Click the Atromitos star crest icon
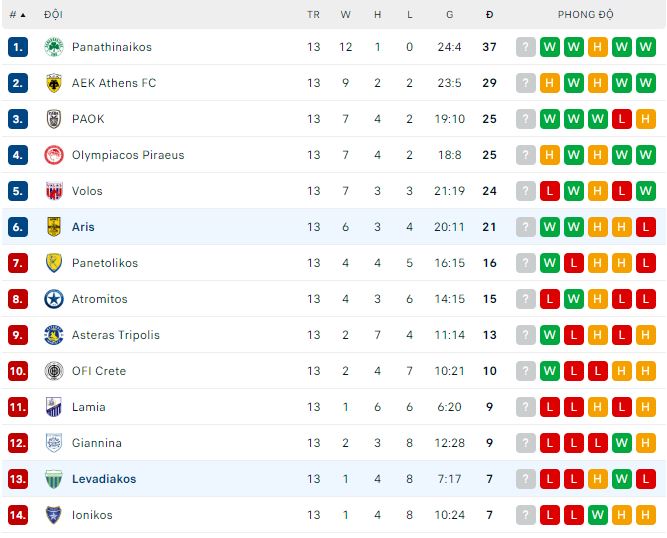Image resolution: width=667 pixels, height=538 pixels. point(54,299)
